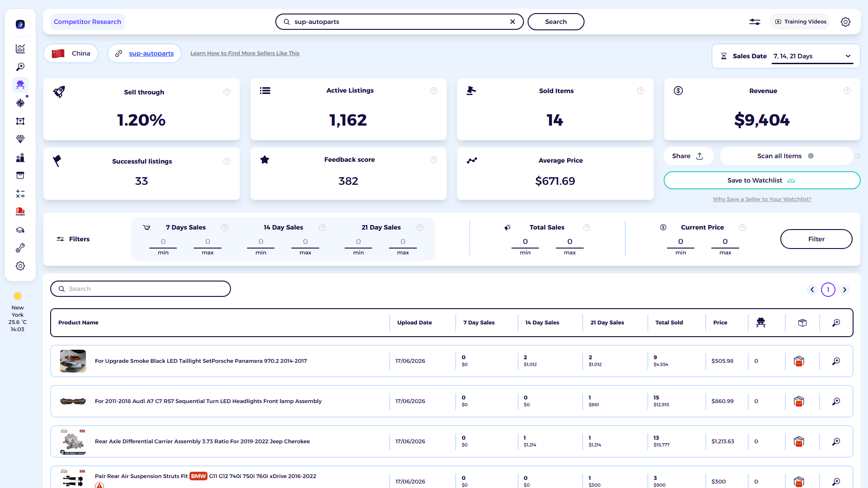Image resolution: width=868 pixels, height=488 pixels.
Task: Open AliExpress box icon for Jeep Cherokee row
Action: (799, 441)
